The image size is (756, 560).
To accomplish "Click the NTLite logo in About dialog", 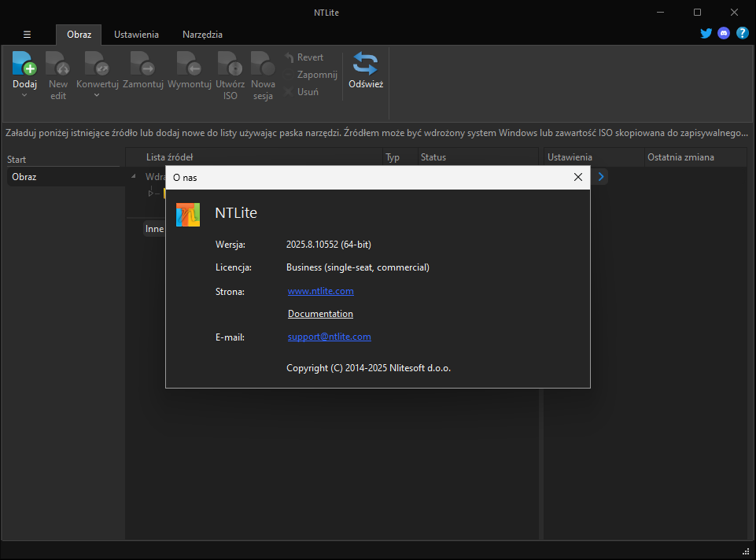I will coord(188,215).
